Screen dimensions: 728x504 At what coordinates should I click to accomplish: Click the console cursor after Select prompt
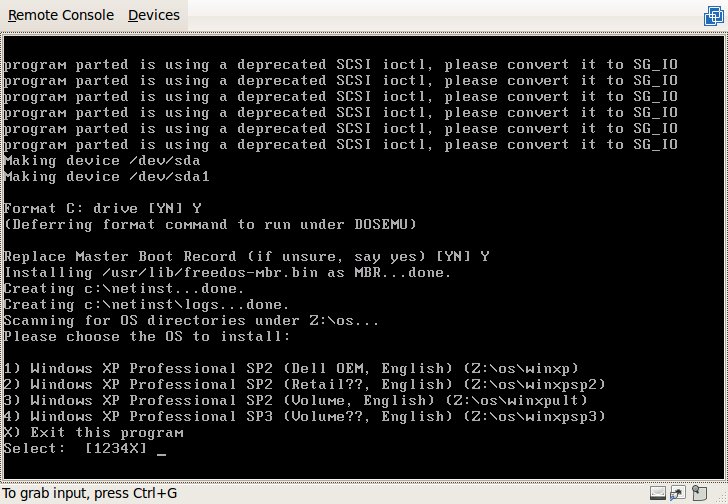[162, 449]
